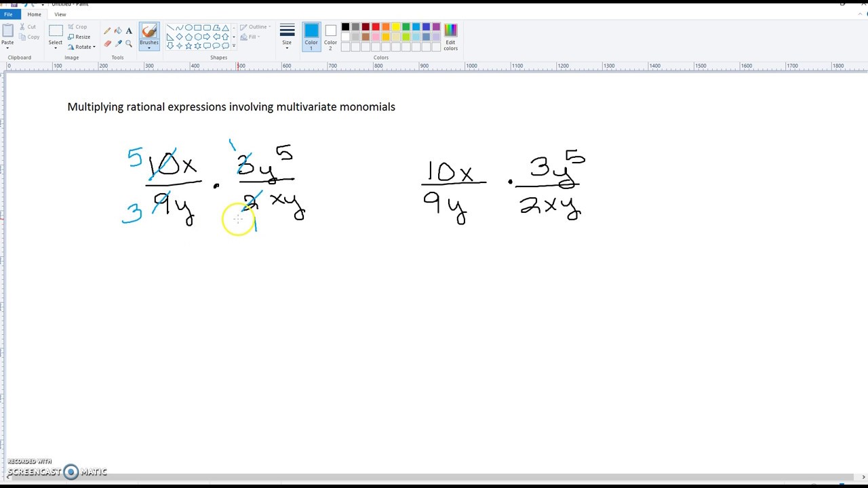Select the Color picker eyedropper tool
868x488 pixels.
point(118,43)
